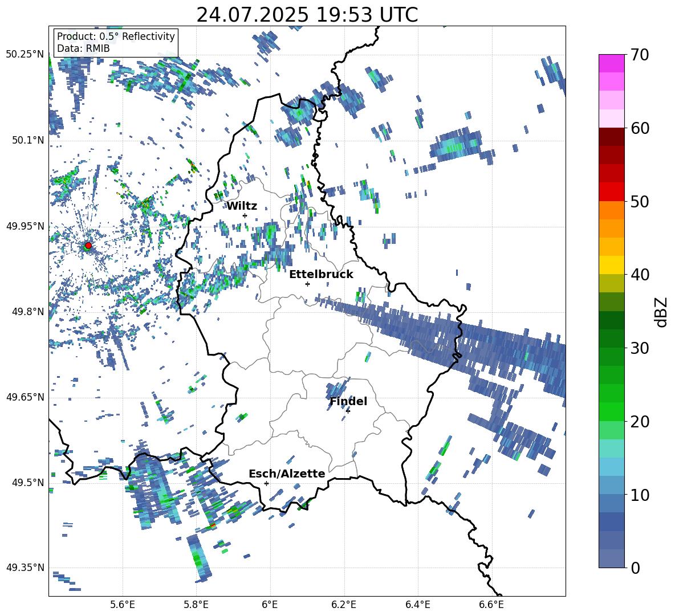Click the 49.95°N latitude label
The image size is (675, 616).
point(25,226)
